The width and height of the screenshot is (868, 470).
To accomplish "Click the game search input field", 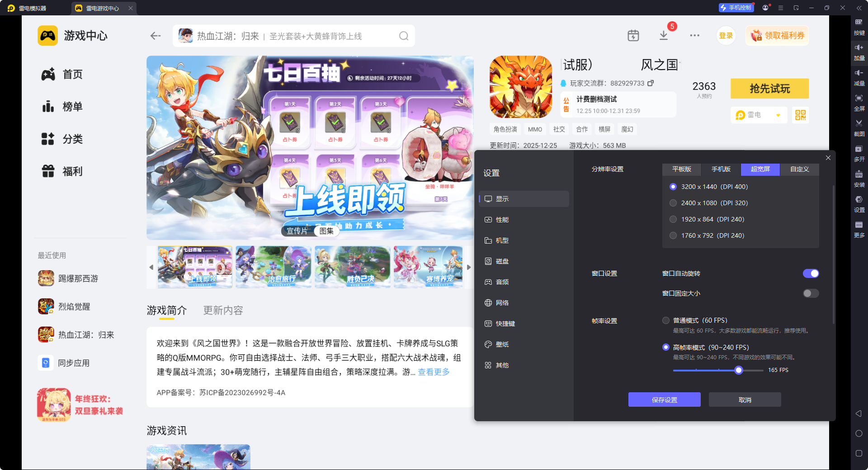I will coord(294,36).
